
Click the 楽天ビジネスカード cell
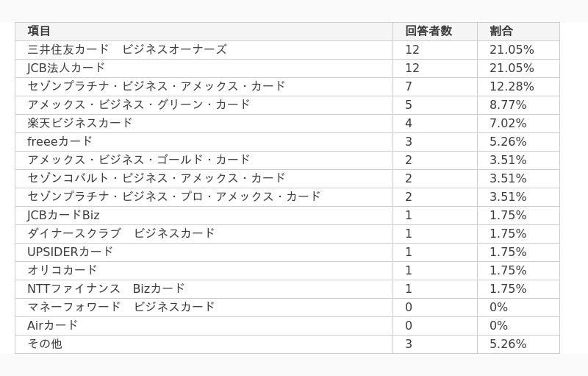tap(204, 124)
